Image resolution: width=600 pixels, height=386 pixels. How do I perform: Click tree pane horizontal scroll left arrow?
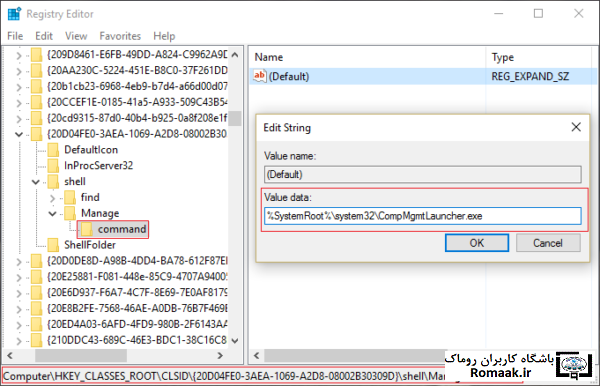pyautogui.click(x=10, y=355)
